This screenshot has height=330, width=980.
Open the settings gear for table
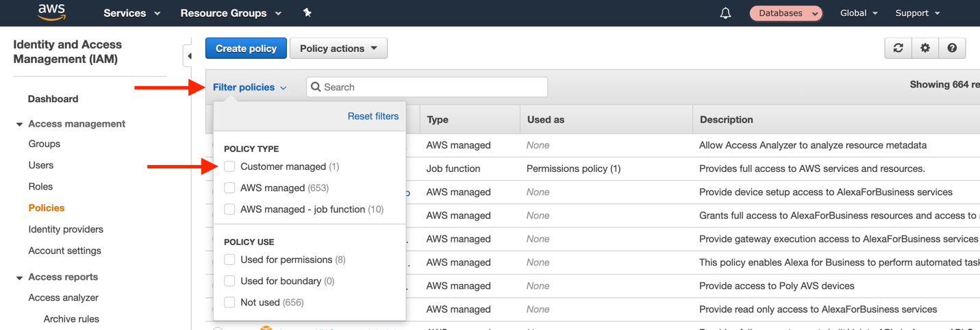coord(925,48)
